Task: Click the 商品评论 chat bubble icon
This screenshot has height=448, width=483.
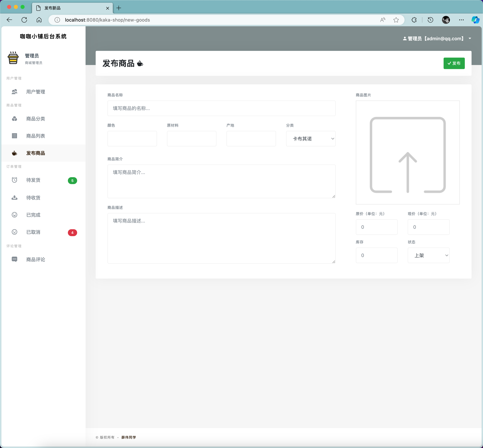Action: click(14, 259)
